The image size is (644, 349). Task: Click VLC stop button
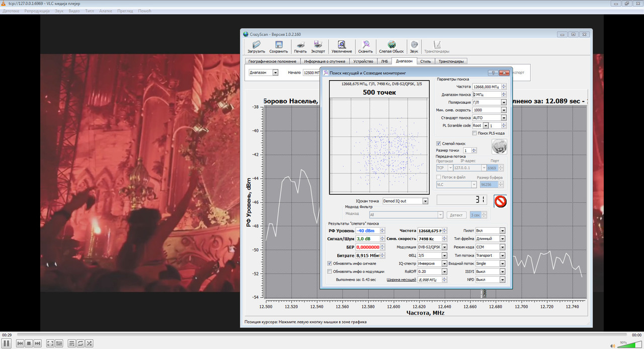29,343
